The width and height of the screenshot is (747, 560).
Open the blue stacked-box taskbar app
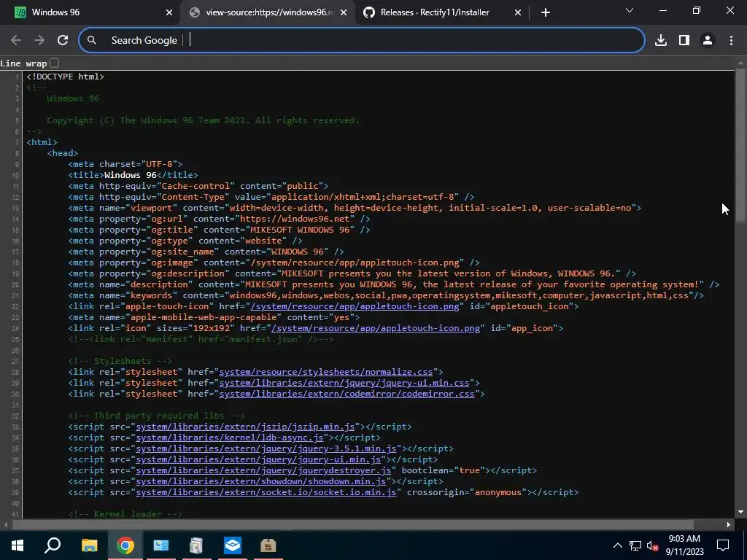[233, 545]
